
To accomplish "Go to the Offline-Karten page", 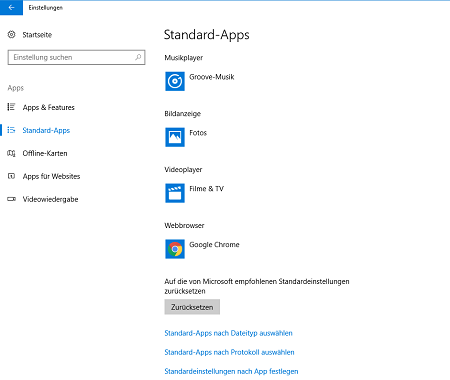I will pos(45,153).
